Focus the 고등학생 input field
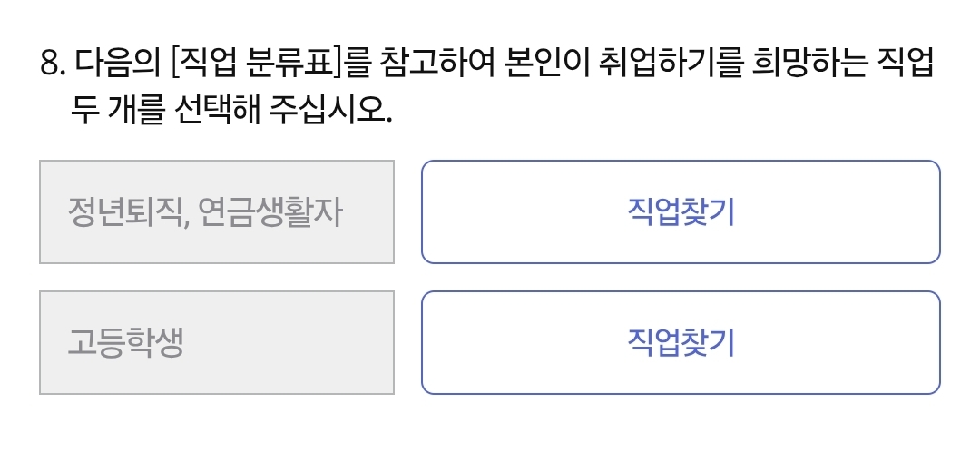The image size is (980, 452). (x=216, y=343)
